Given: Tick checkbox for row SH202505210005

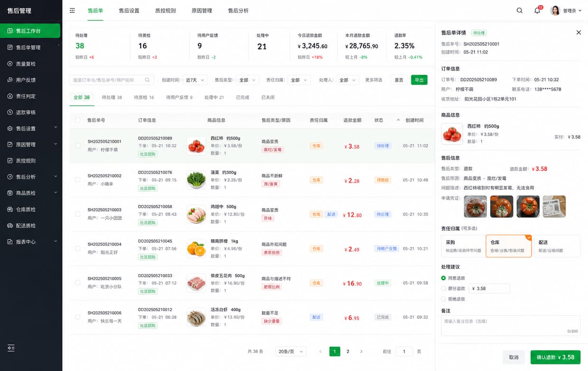Looking at the screenshot, I should [78, 283].
